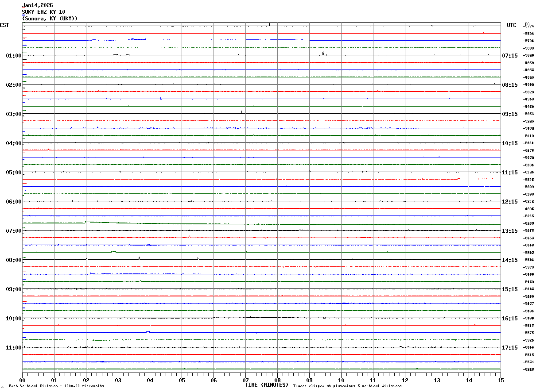Image resolution: width=536 pixels, height=392 pixels.
Task: Click minute tick label "11" on the time axis
Action: click(373, 380)
